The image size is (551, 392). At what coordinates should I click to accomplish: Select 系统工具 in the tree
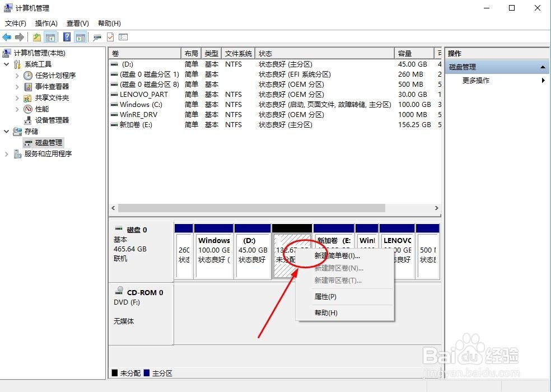click(38, 64)
